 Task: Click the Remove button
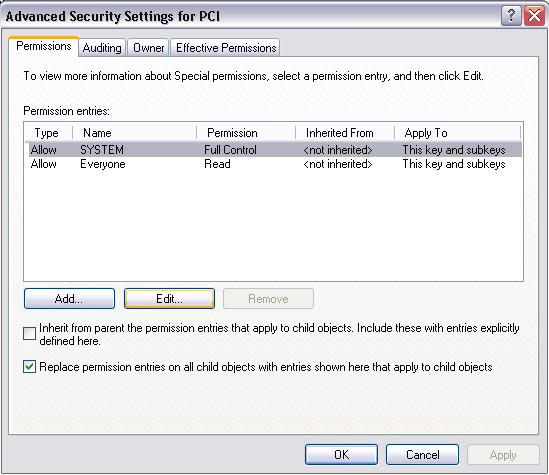tap(268, 299)
